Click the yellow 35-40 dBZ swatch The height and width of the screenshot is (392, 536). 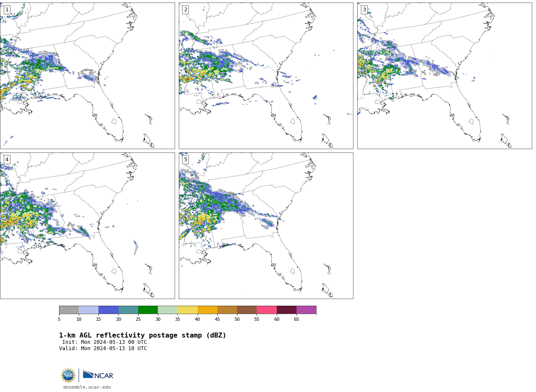coord(188,310)
